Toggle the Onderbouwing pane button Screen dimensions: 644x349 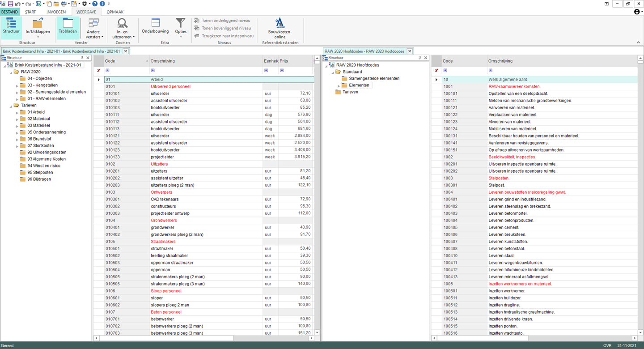[155, 26]
